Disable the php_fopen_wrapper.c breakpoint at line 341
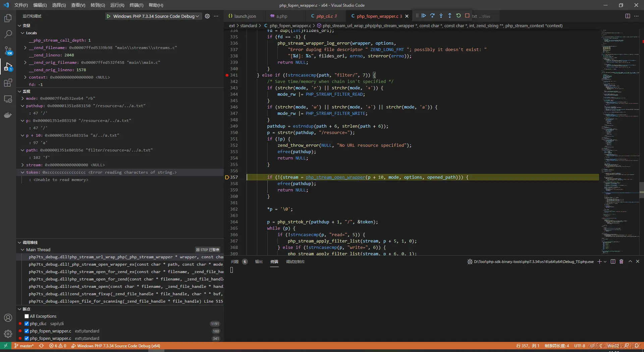 coord(27,339)
